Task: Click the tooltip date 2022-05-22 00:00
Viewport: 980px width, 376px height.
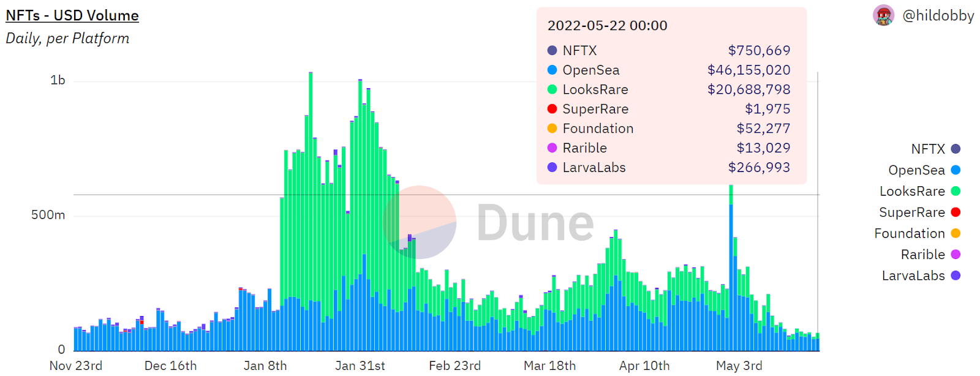Action: tap(607, 26)
